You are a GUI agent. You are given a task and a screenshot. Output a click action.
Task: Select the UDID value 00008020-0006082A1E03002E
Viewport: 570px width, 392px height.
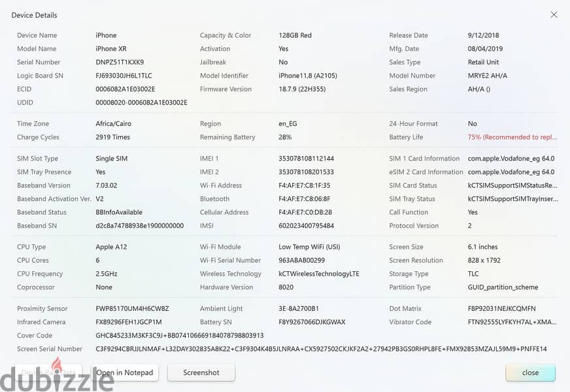coord(141,103)
